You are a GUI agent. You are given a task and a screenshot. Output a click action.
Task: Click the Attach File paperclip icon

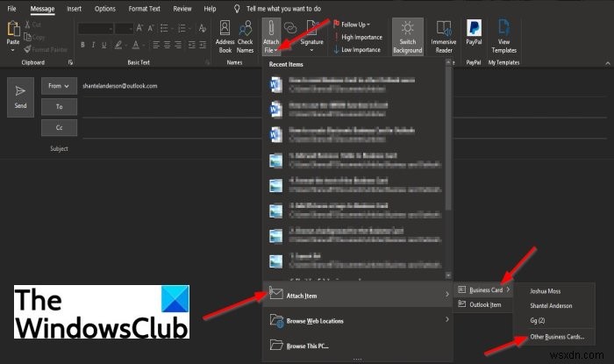271,29
